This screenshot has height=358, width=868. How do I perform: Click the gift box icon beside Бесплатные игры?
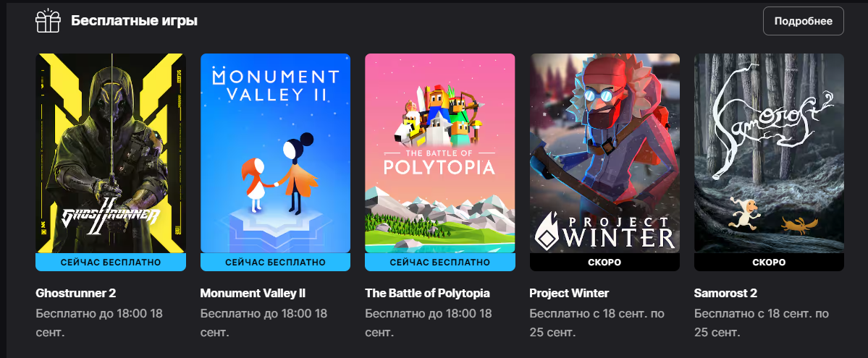point(48,21)
